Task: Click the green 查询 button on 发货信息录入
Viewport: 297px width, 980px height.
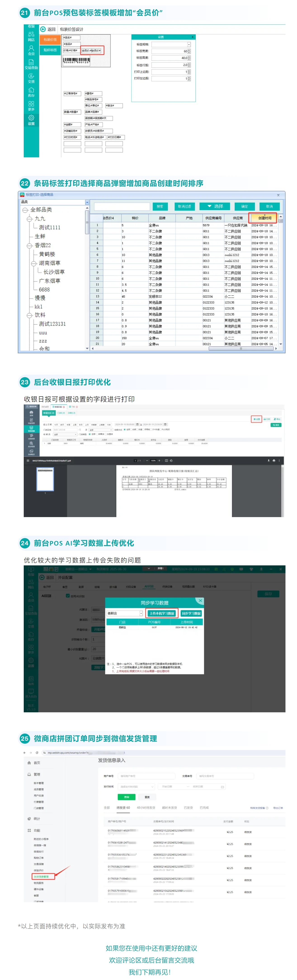Action: coord(126,797)
